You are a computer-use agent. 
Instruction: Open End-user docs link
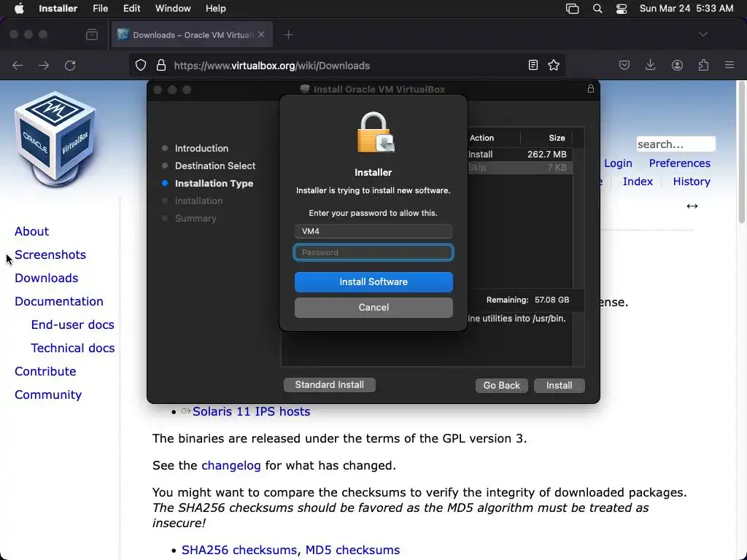(x=72, y=324)
